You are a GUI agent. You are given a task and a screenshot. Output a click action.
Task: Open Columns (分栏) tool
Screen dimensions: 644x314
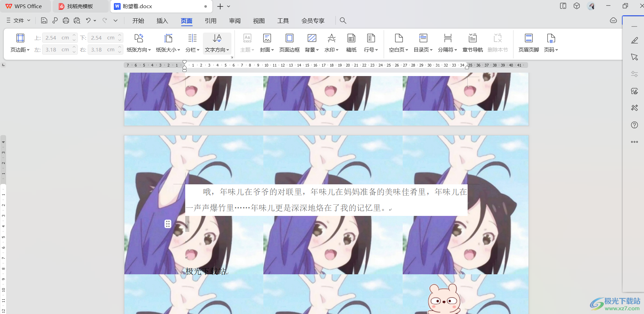tap(192, 43)
